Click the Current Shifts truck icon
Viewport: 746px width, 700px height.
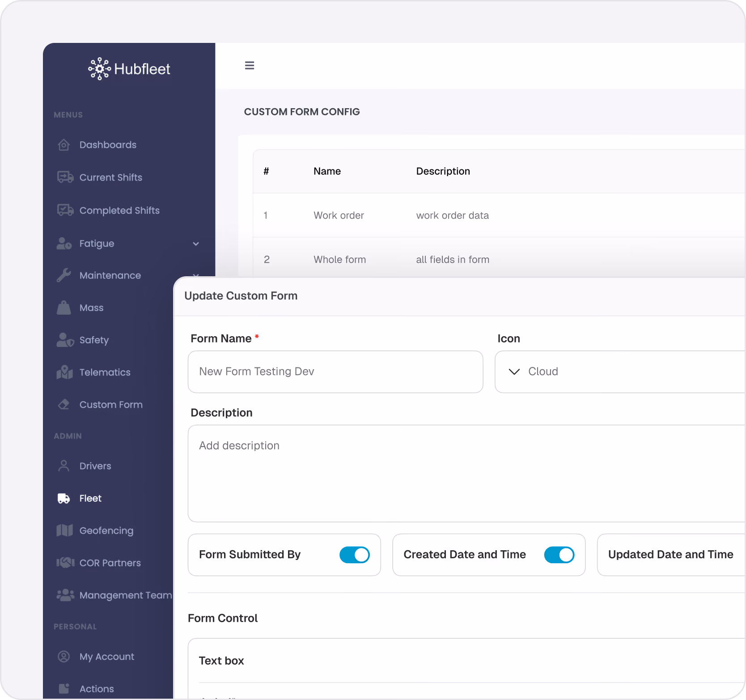click(x=65, y=177)
